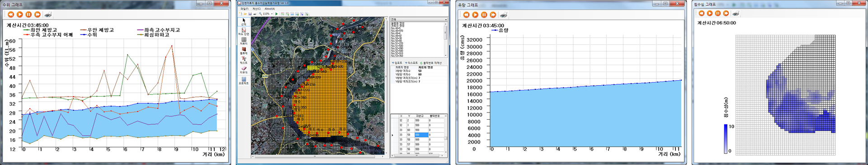Click the data table vertical scrollbar
868x165 pixels.
pos(446,135)
